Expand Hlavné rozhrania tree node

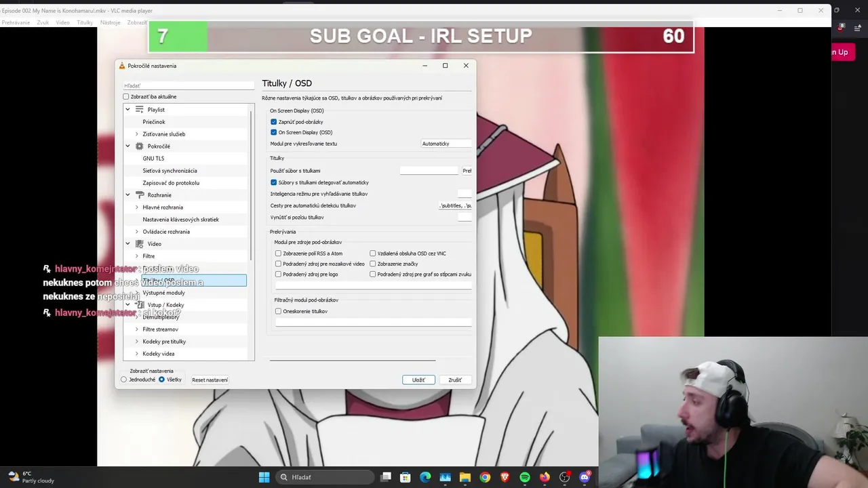tap(136, 207)
